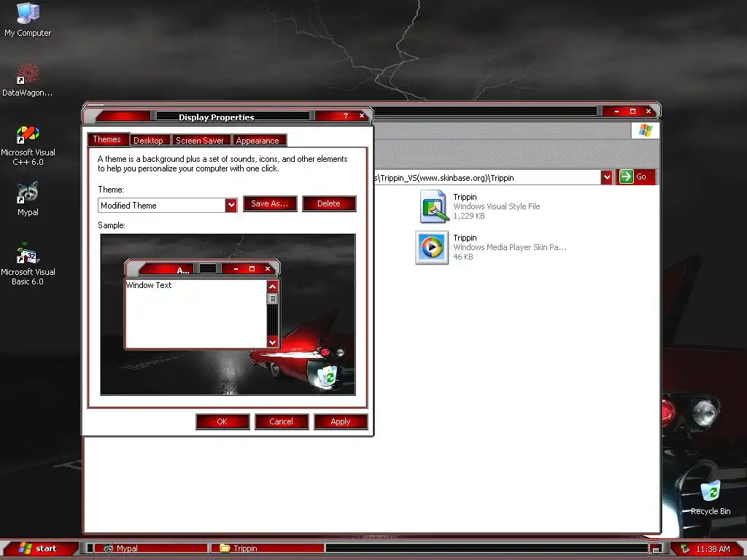Confirm with the OK button
Image resolution: width=747 pixels, height=560 pixels.
click(222, 421)
